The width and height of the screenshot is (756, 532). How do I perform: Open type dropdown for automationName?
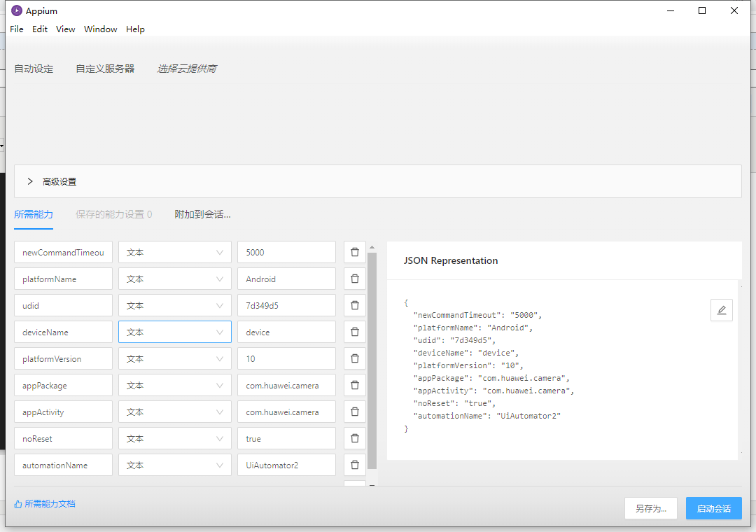[x=175, y=465]
